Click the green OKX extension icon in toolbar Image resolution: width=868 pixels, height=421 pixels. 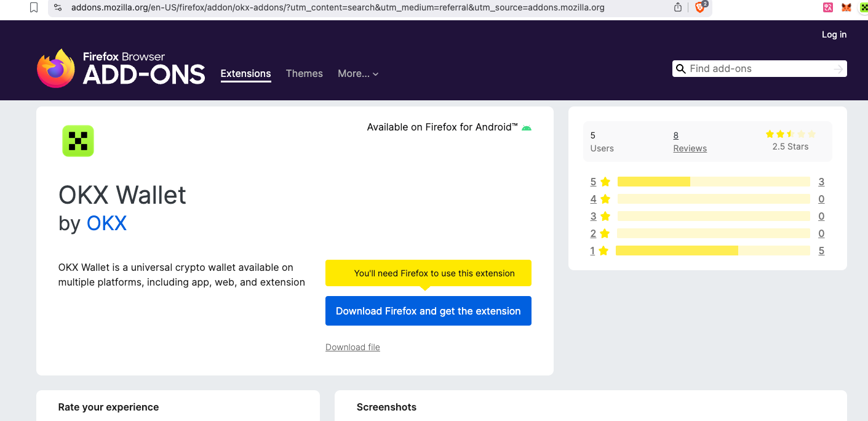point(863,7)
